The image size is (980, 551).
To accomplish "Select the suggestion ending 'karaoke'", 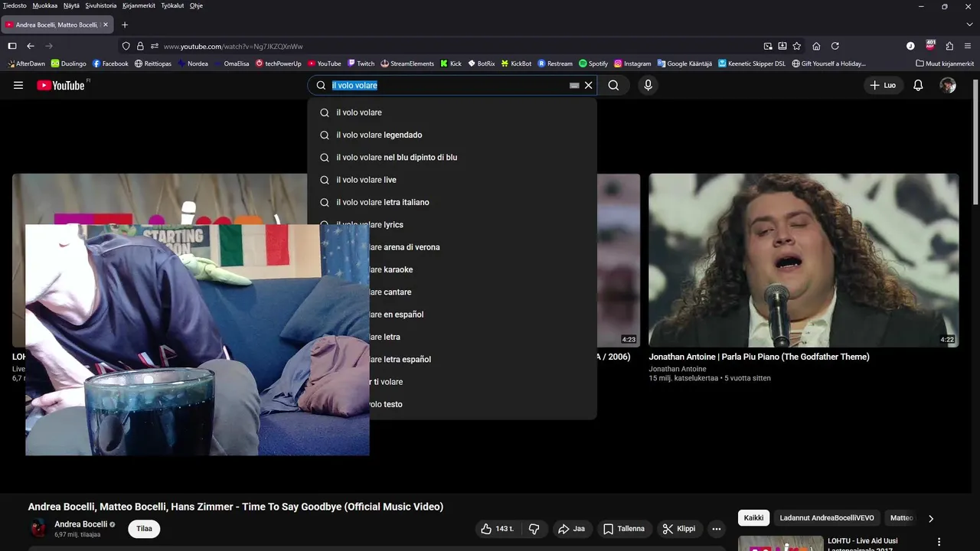I will pos(452,269).
